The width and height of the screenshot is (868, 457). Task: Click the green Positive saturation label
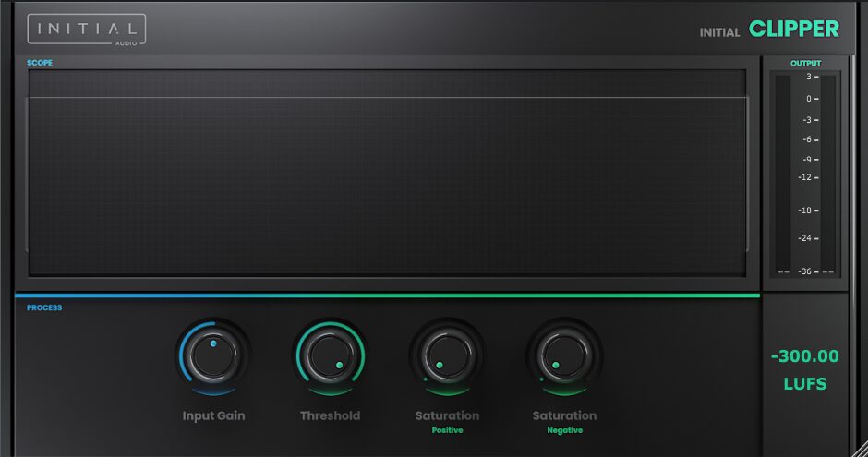click(447, 430)
